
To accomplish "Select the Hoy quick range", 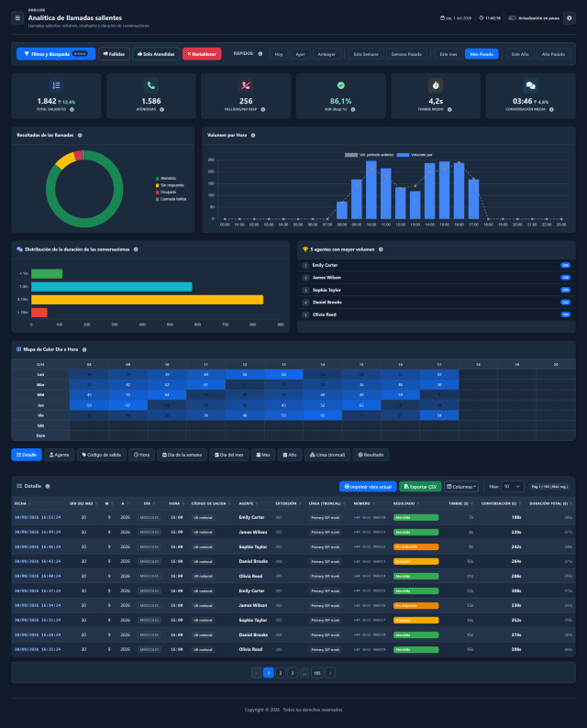I will [x=279, y=54].
